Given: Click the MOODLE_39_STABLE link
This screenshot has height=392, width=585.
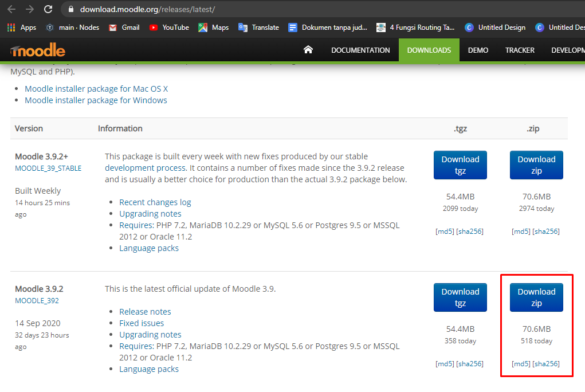Looking at the screenshot, I should coord(48,168).
